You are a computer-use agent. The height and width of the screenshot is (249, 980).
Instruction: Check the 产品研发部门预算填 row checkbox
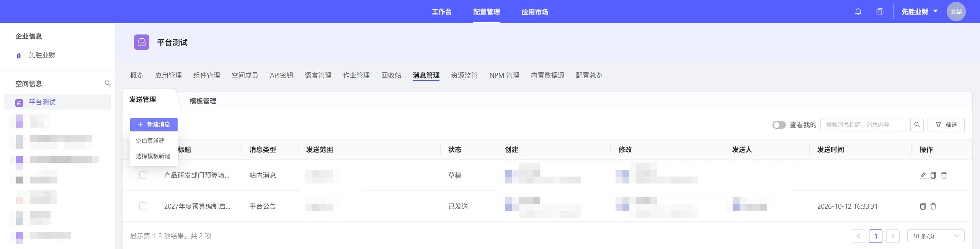pos(143,175)
